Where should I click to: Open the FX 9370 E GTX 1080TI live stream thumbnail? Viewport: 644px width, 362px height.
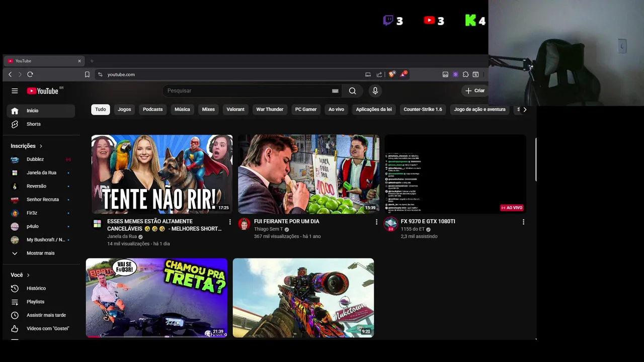[455, 174]
